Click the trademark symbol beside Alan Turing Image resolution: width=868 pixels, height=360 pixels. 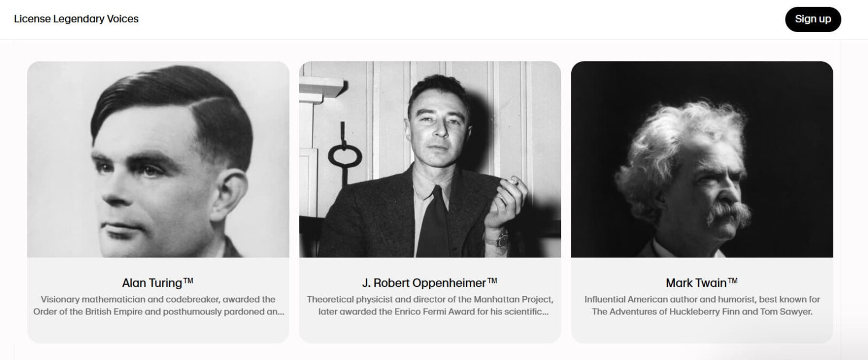[188, 281]
